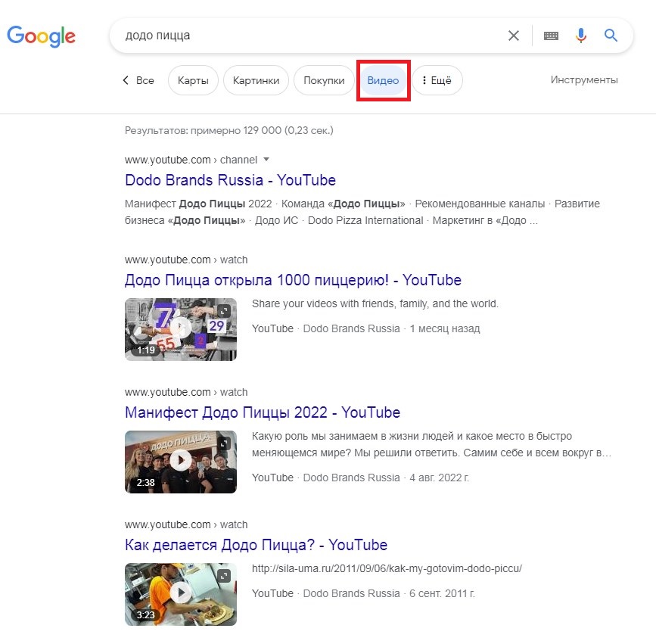Viewport: 656px width, 644px height.
Task: Click the 'Share your videos with friends' snippet
Action: click(375, 303)
